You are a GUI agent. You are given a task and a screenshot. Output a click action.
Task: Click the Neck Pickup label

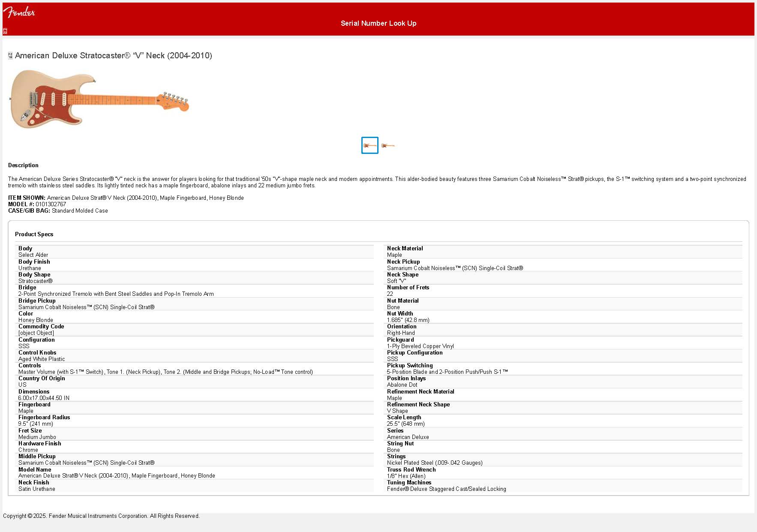(403, 261)
